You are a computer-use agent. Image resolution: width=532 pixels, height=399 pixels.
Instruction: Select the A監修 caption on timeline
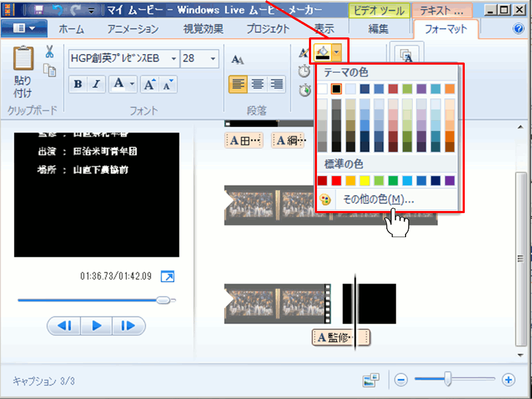[340, 337]
